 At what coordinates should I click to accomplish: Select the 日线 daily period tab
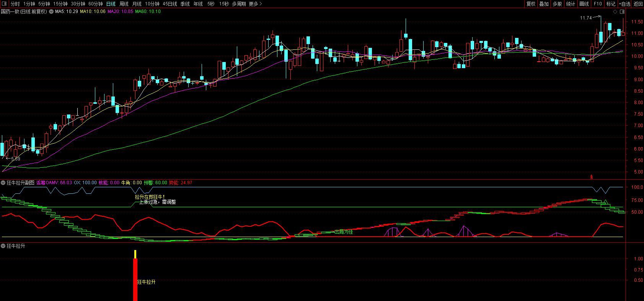pyautogui.click(x=111, y=4)
